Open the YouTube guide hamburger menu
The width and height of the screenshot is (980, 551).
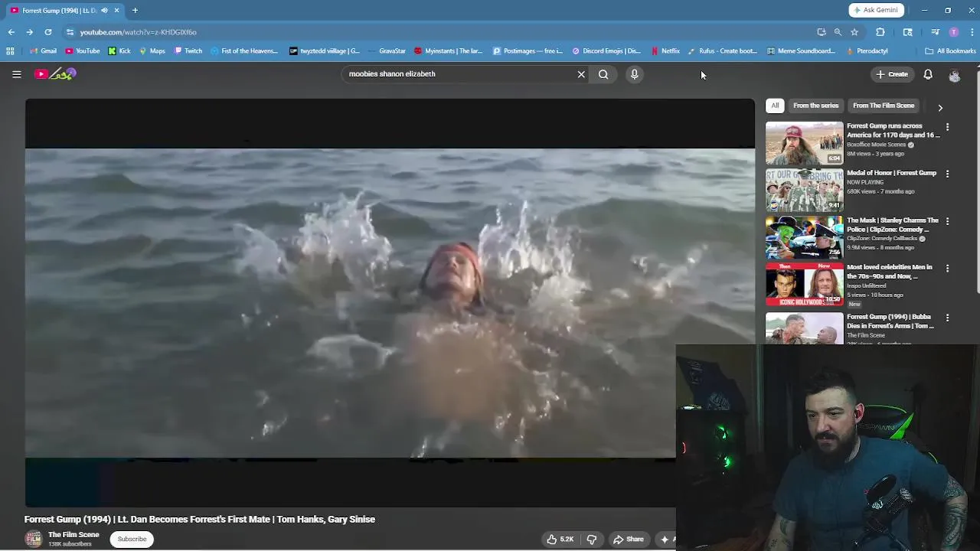(x=16, y=74)
